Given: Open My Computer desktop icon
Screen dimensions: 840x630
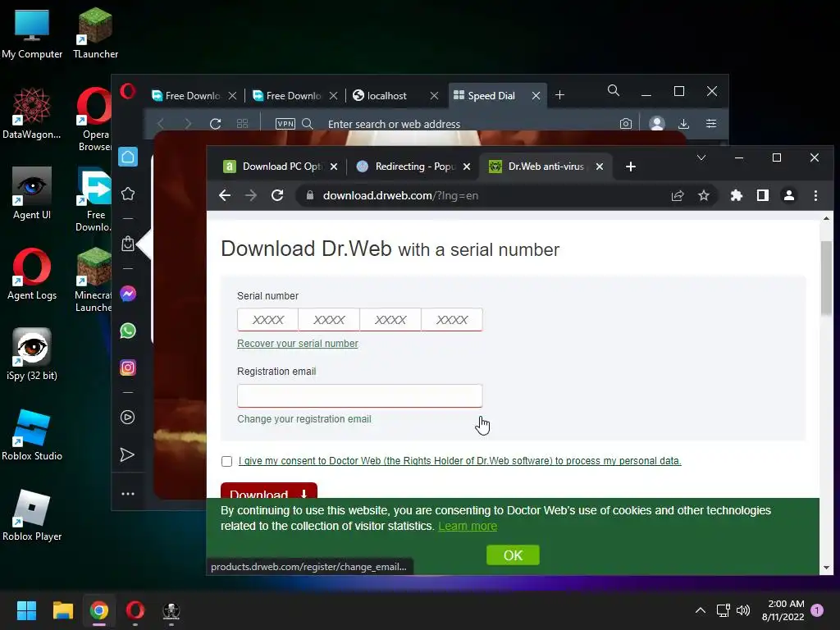Looking at the screenshot, I should tap(32, 34).
